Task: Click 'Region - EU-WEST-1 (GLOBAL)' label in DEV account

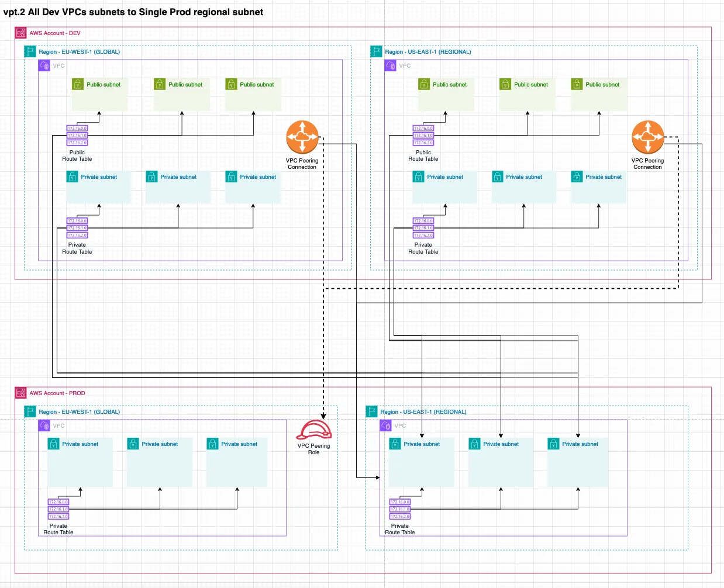Action: pos(80,52)
